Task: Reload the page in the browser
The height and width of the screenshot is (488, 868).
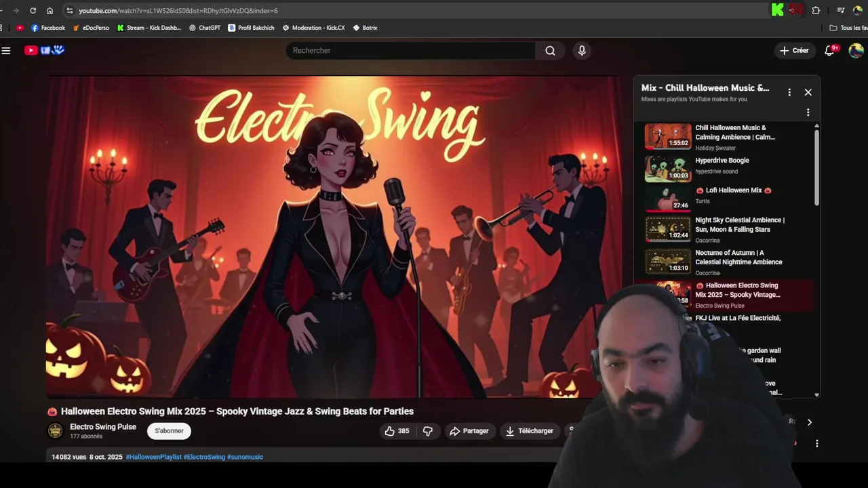Action: click(x=33, y=11)
